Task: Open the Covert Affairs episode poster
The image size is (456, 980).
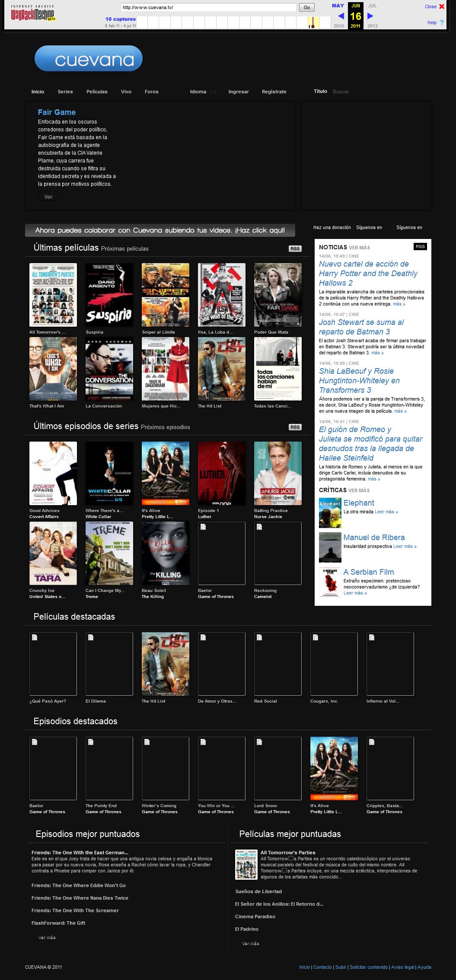Action: point(53,473)
